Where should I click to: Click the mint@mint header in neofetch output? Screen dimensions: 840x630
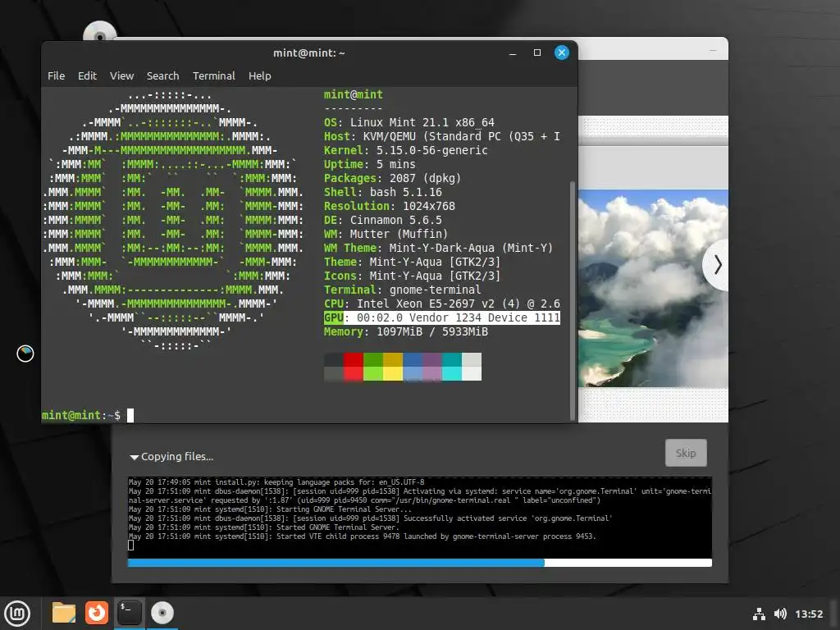click(353, 95)
